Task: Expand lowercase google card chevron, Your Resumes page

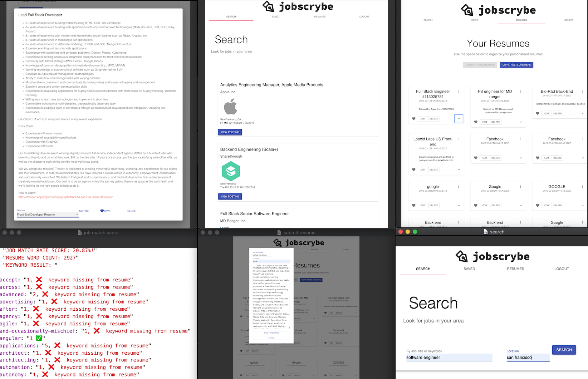Action: click(459, 205)
